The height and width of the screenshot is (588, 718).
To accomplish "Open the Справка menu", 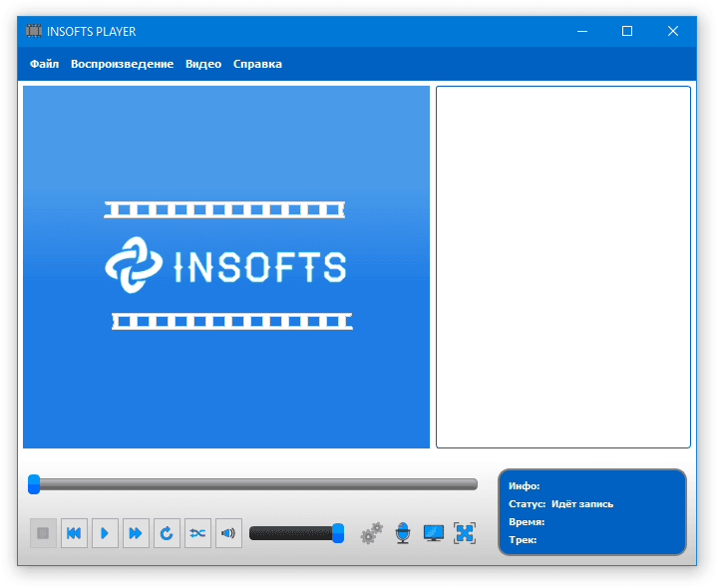I will (257, 64).
